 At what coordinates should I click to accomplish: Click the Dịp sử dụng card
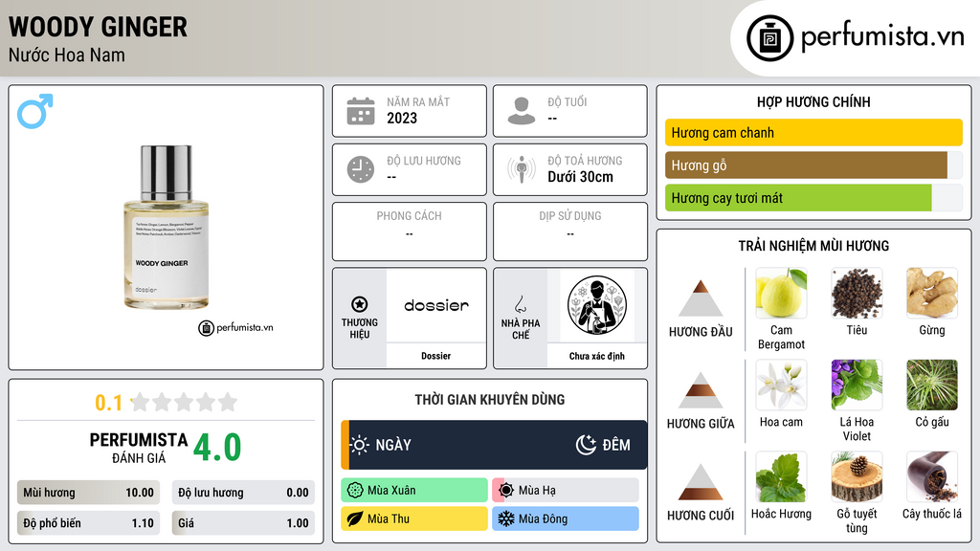pos(570,231)
